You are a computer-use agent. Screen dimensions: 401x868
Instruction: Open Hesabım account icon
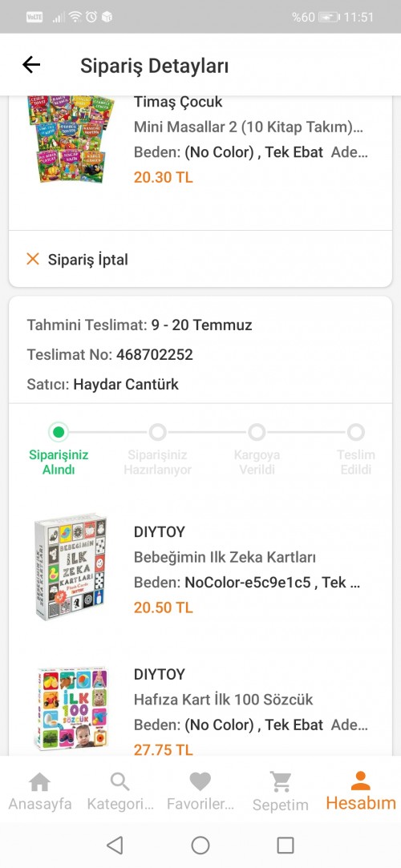pos(361,781)
